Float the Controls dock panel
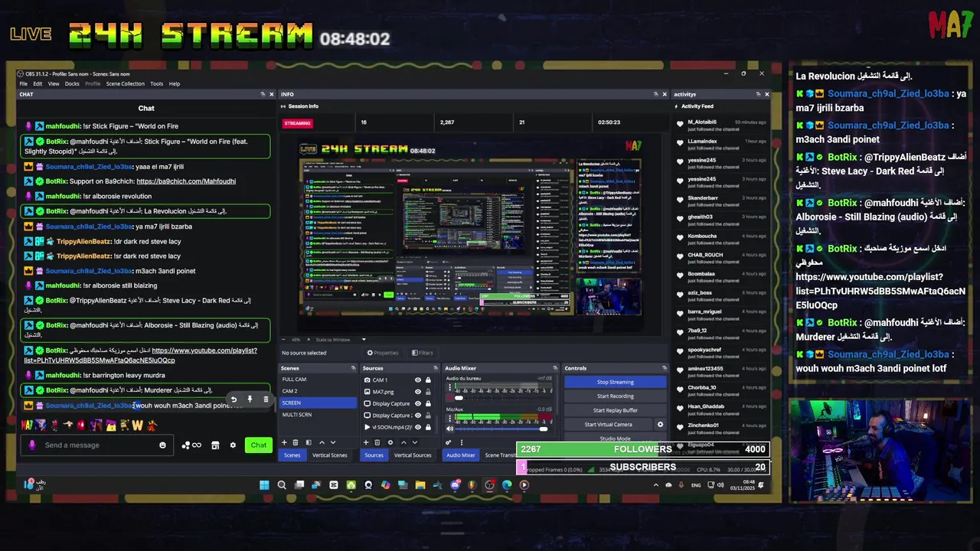The width and height of the screenshot is (980, 551). [x=664, y=368]
